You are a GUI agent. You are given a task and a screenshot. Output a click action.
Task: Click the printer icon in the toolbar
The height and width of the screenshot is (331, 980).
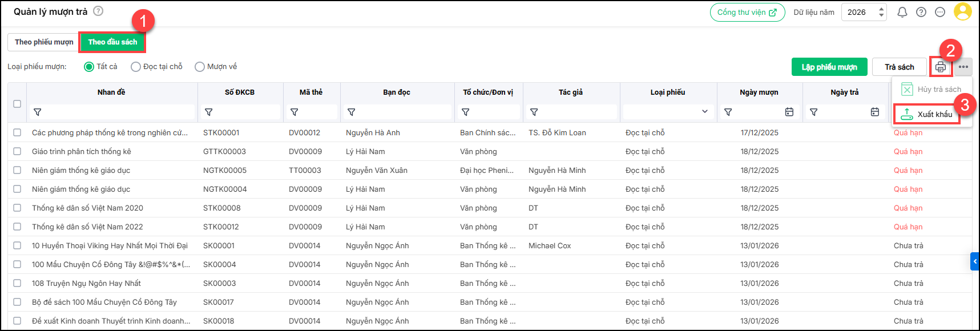click(x=940, y=67)
